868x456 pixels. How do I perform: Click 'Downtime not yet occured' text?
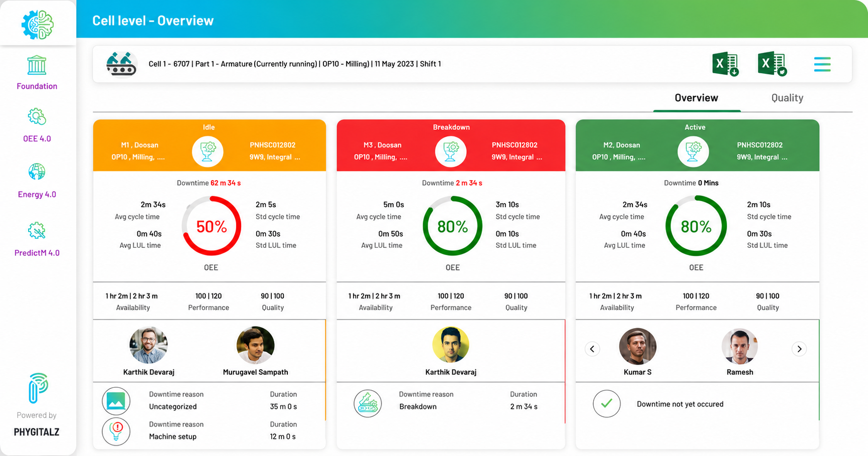point(680,404)
